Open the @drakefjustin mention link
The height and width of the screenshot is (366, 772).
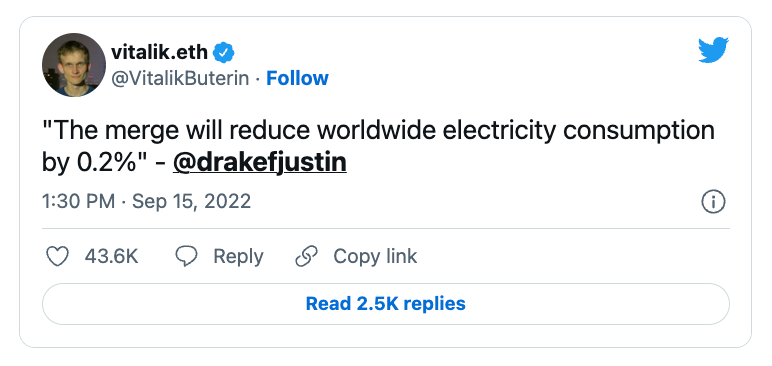(x=259, y=163)
